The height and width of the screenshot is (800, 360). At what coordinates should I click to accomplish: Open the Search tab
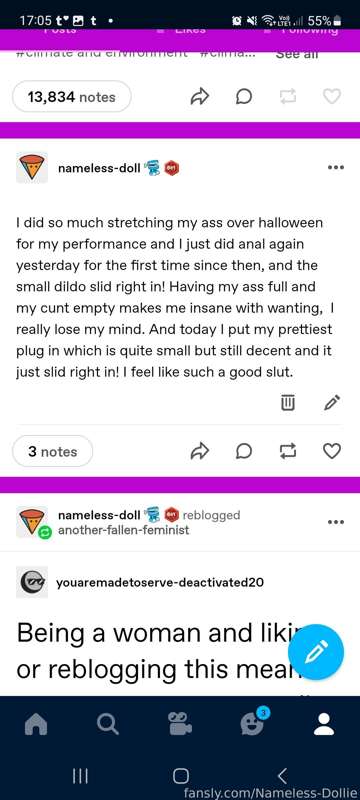point(108,723)
